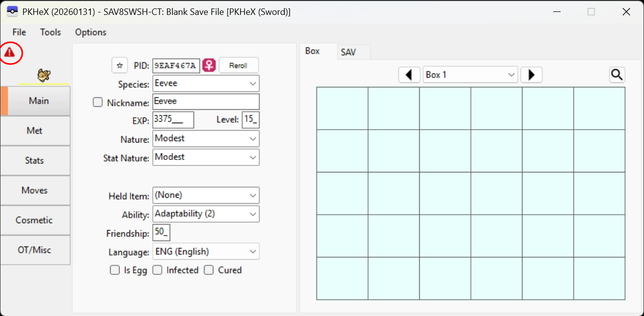644x316 pixels.
Task: Open box search with magnifier icon
Action: pos(617,75)
